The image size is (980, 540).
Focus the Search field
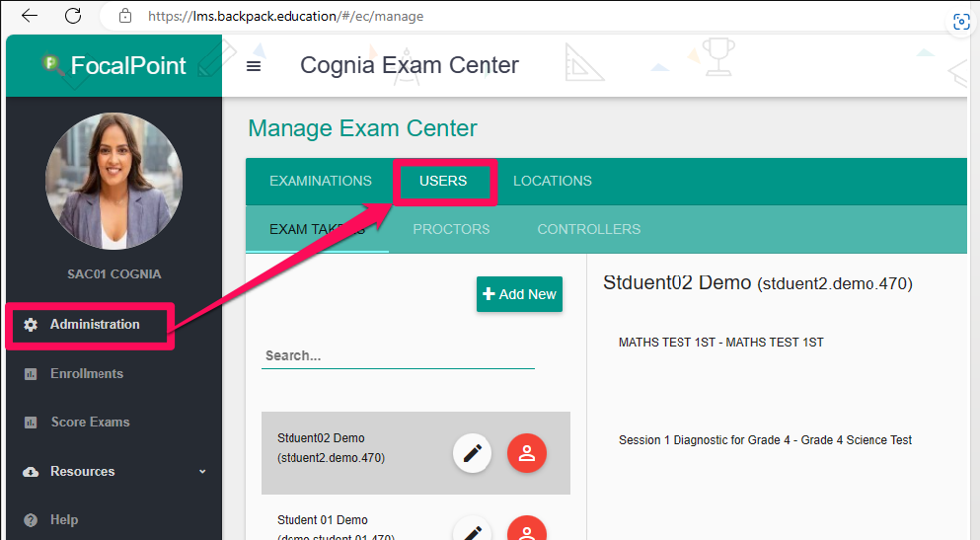(x=398, y=355)
